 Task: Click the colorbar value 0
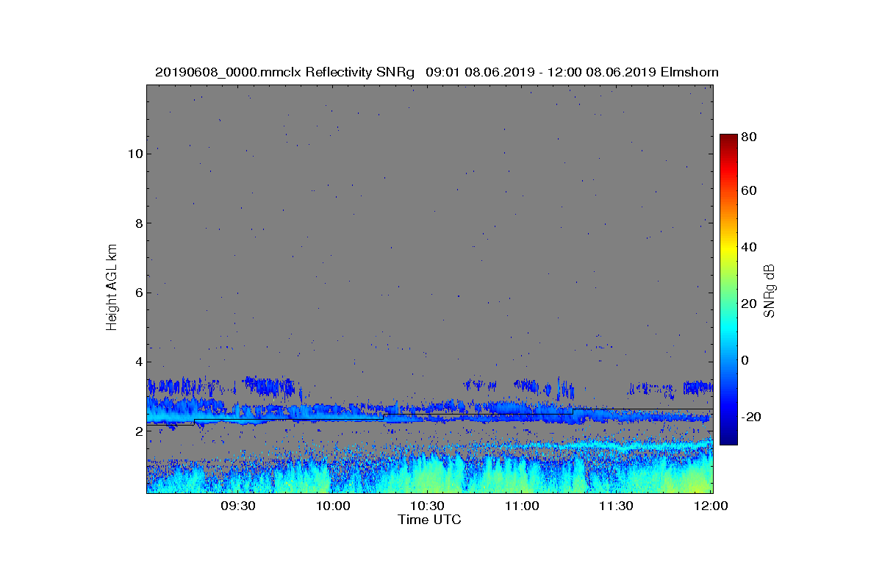(x=746, y=360)
